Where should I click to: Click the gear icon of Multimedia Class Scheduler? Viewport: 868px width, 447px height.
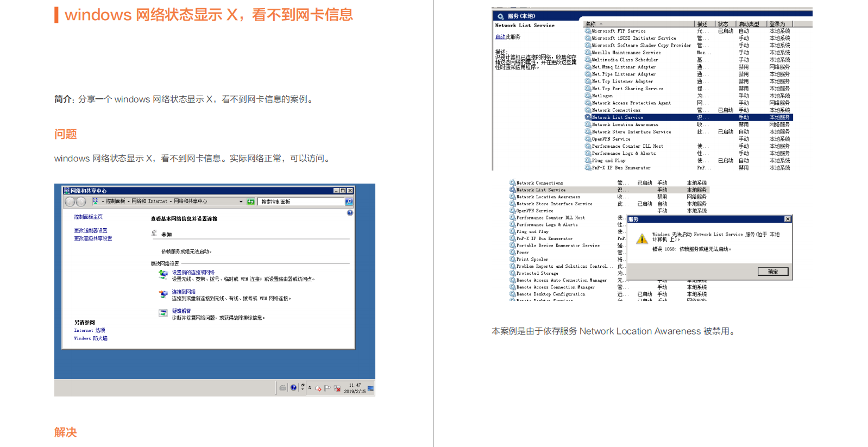tap(588, 60)
